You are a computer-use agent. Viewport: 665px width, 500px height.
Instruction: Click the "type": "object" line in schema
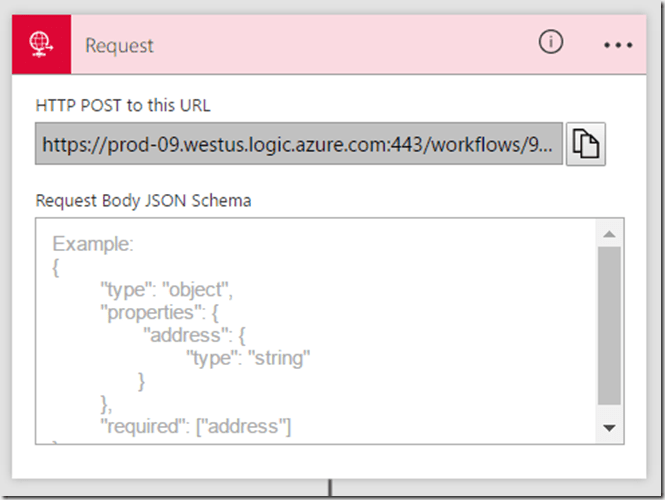(166, 290)
